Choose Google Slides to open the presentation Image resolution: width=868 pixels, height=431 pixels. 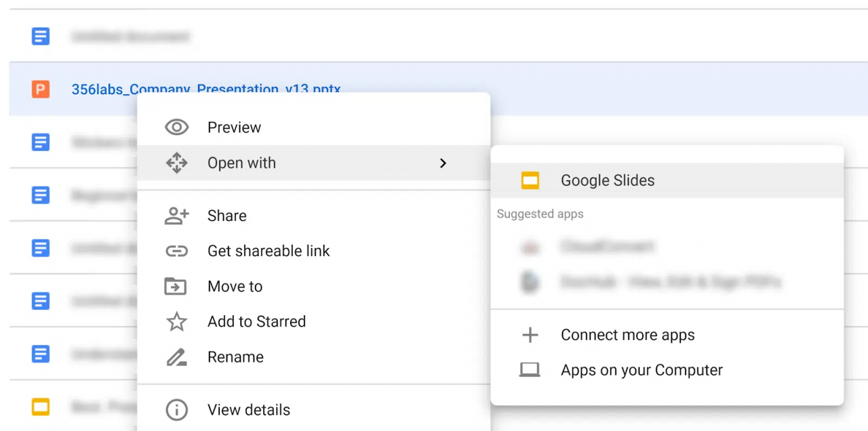(608, 180)
